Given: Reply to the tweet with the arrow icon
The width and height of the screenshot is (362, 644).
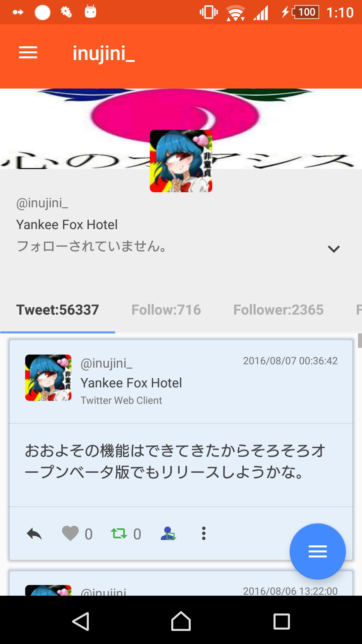Looking at the screenshot, I should [x=34, y=533].
